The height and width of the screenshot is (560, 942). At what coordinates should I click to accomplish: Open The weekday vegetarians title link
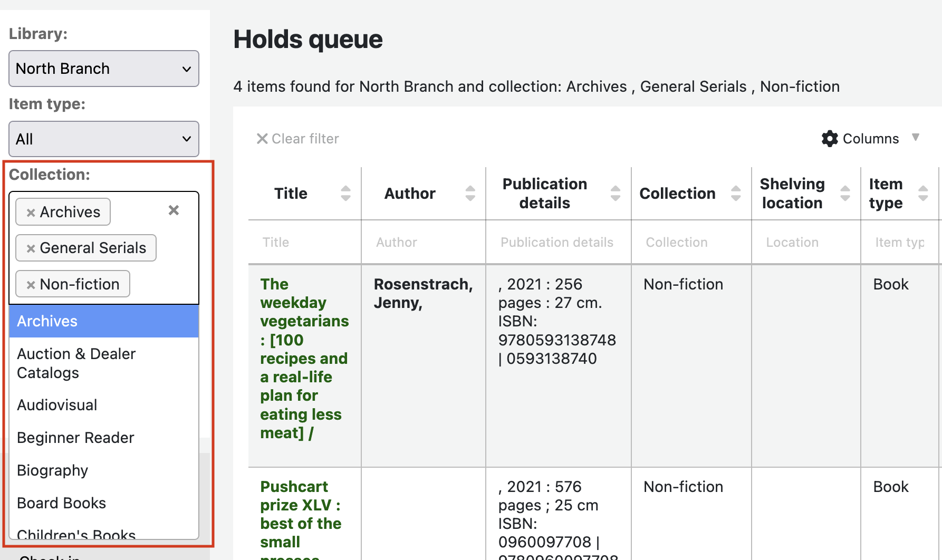point(304,359)
